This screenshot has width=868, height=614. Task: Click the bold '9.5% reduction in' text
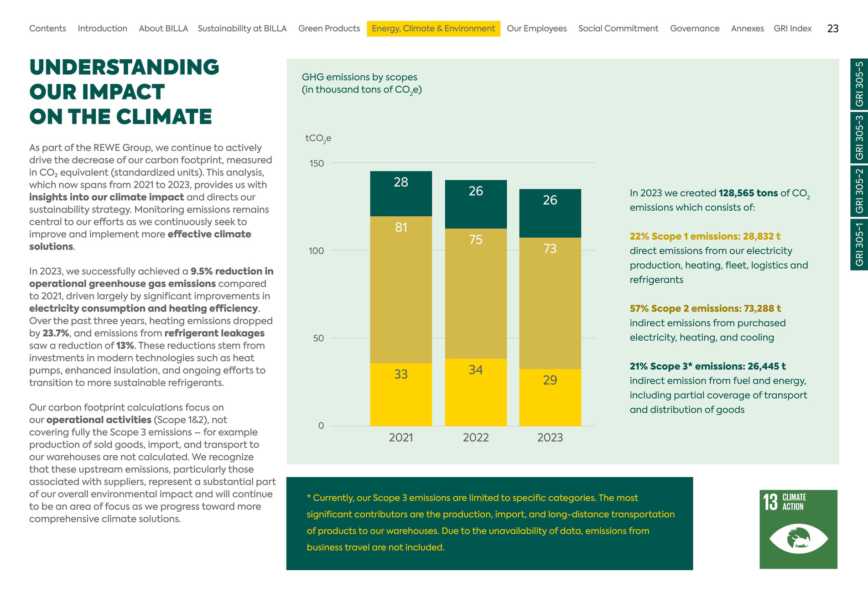[232, 271]
